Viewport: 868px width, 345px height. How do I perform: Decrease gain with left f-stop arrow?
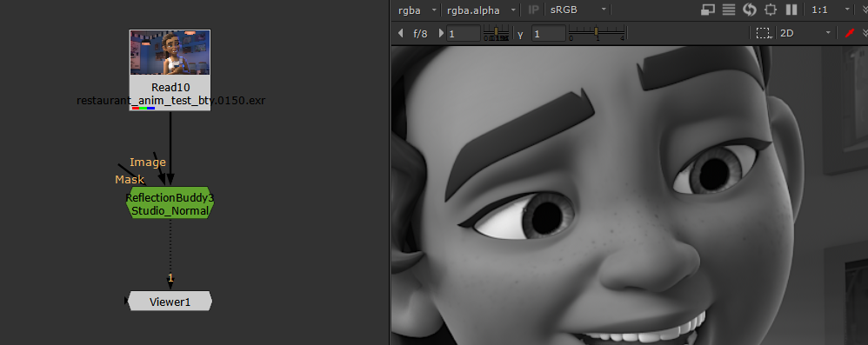click(401, 33)
